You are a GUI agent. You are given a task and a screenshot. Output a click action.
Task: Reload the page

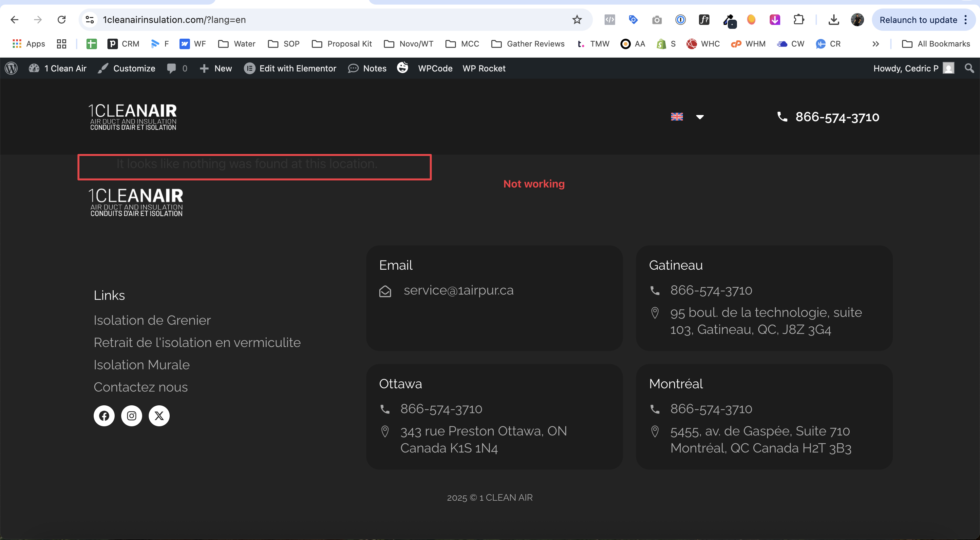pos(62,20)
